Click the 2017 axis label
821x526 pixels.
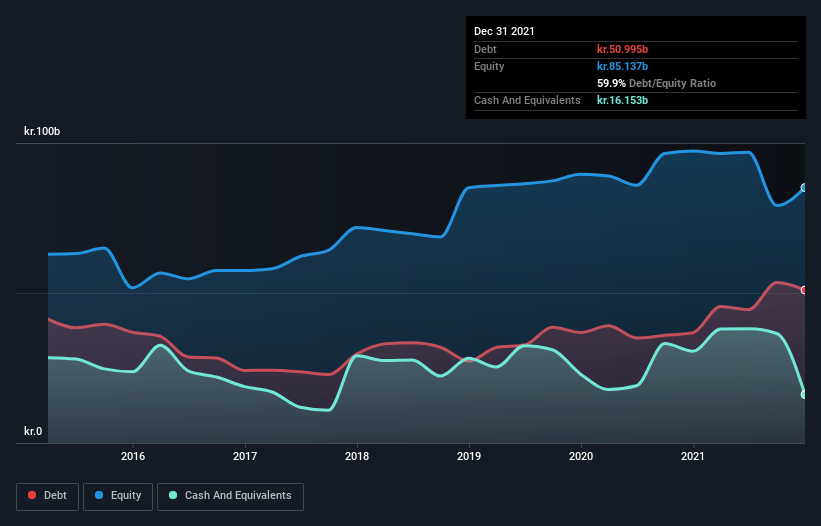click(245, 456)
